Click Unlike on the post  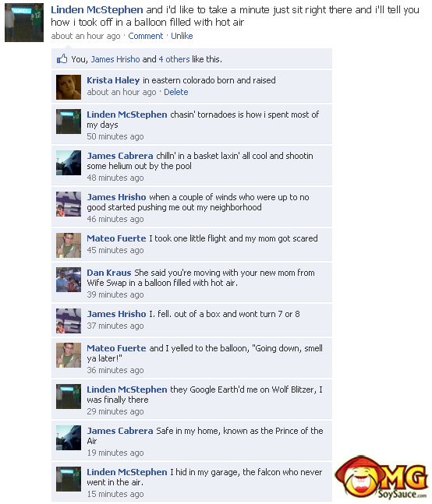182,36
